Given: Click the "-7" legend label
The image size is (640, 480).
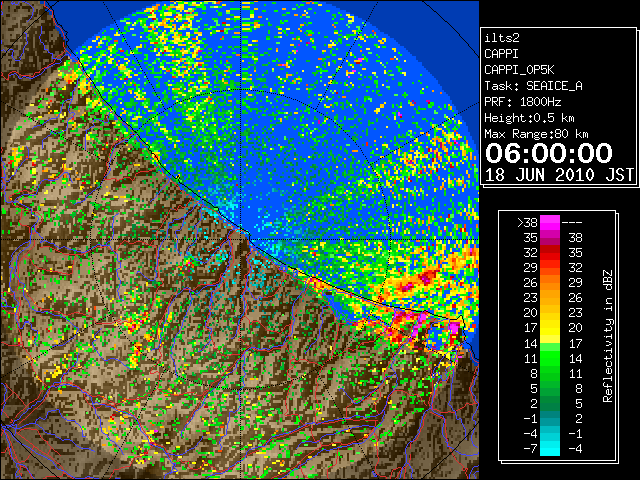Looking at the screenshot, I should [530, 449].
